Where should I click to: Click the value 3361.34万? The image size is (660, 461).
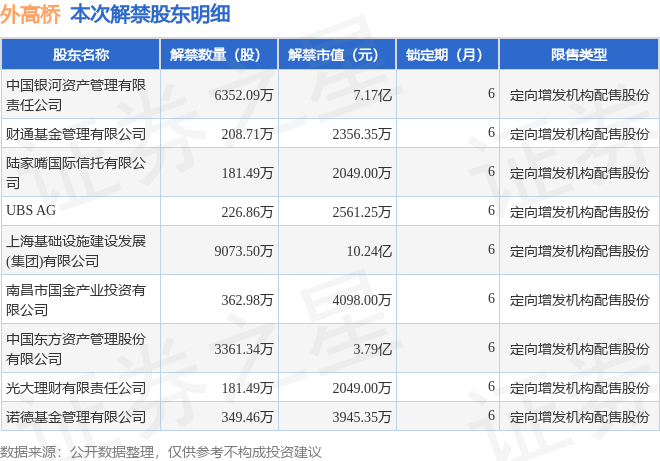[x=244, y=349]
